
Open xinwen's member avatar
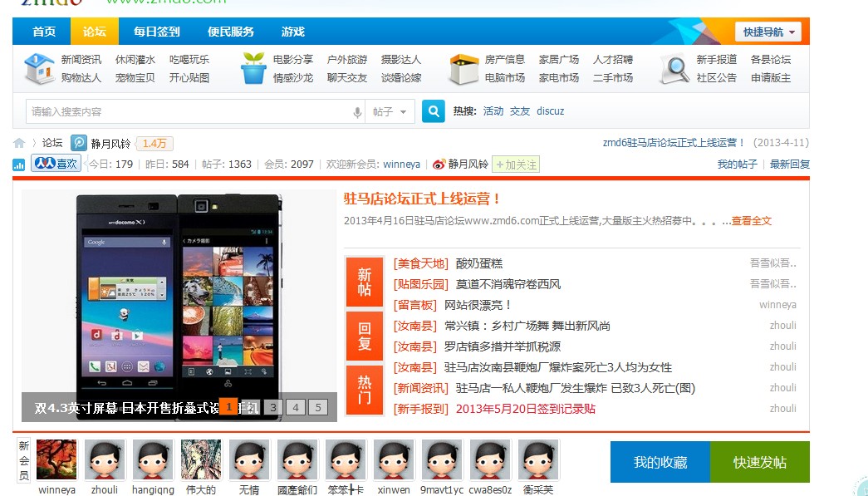394,459
